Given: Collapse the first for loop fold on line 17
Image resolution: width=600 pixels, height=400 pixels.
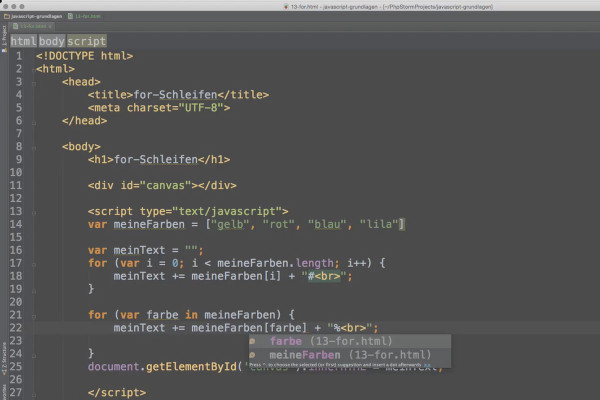Looking at the screenshot, I should [34, 264].
